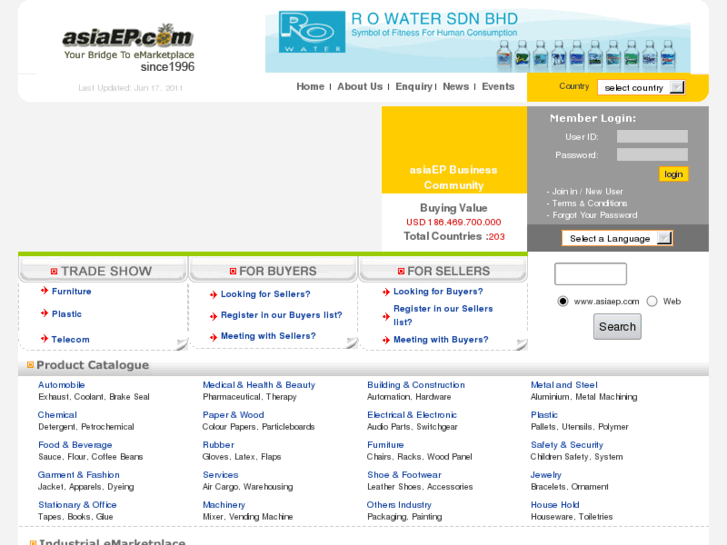This screenshot has height=545, width=727.
Task: Open the Automobile category
Action: click(61, 385)
